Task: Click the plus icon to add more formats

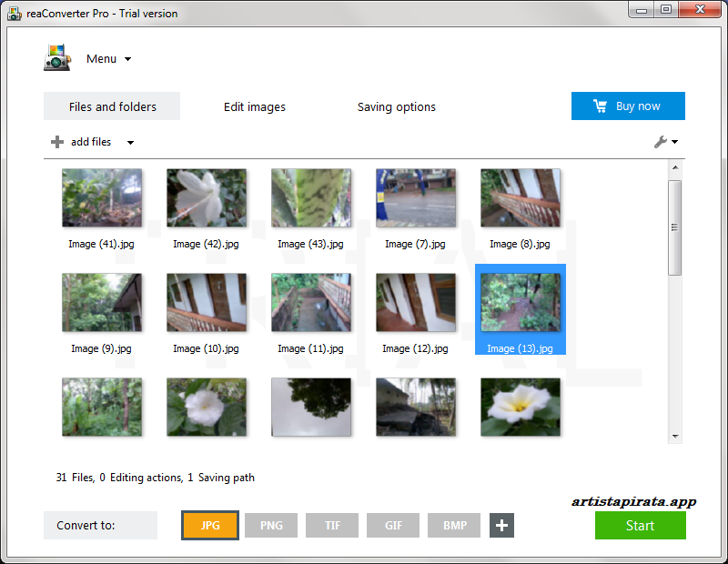Action: tap(501, 525)
